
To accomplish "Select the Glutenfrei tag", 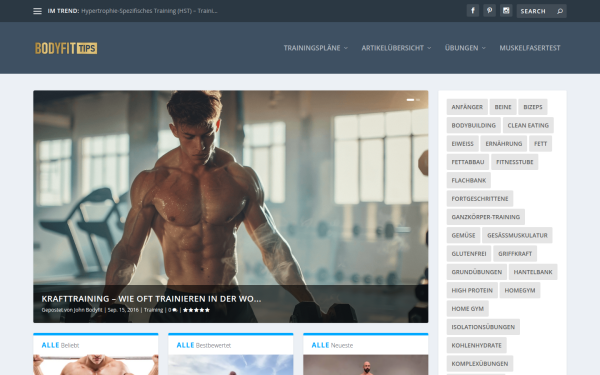I will [469, 254].
